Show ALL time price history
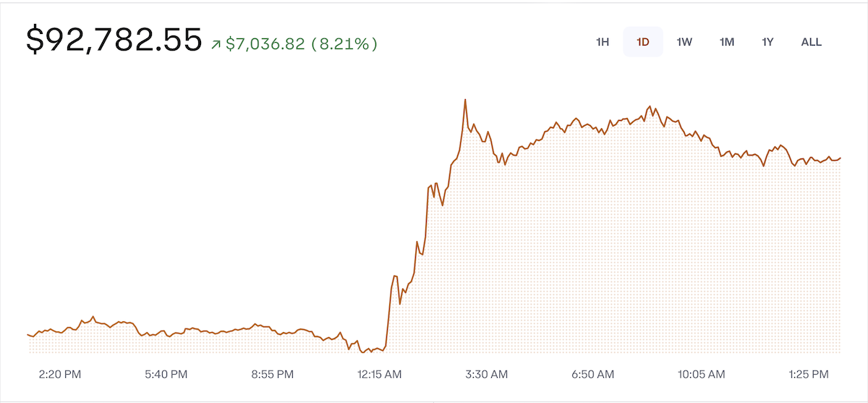 tap(811, 42)
